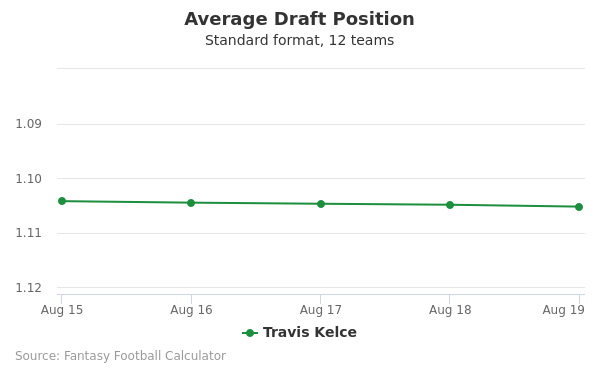This screenshot has width=600, height=375.
Task: Click the Aug 19 axis label
Action: 563,310
